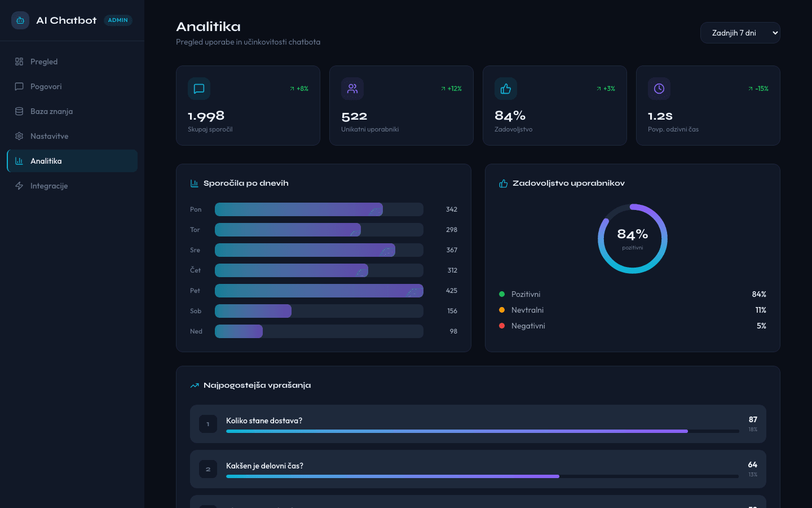Click the progress bar under 'Kakšen je delovni čas?'
This screenshot has height=508, width=812.
tap(483, 476)
